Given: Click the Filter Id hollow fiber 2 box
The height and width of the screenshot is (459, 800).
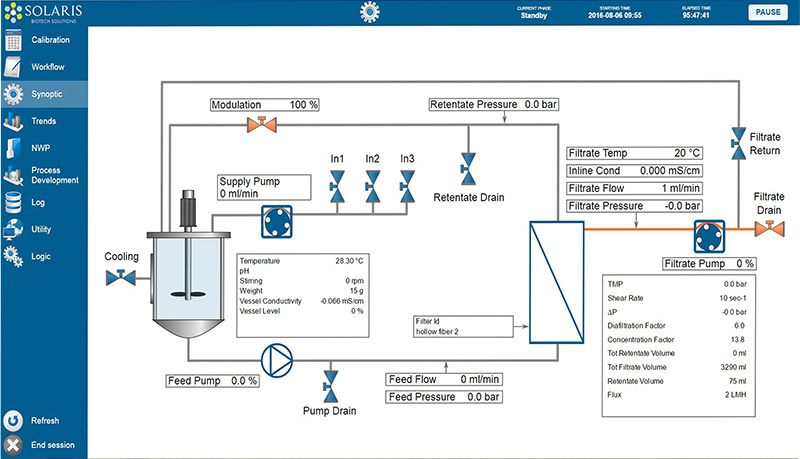Looking at the screenshot, I should pos(463,326).
